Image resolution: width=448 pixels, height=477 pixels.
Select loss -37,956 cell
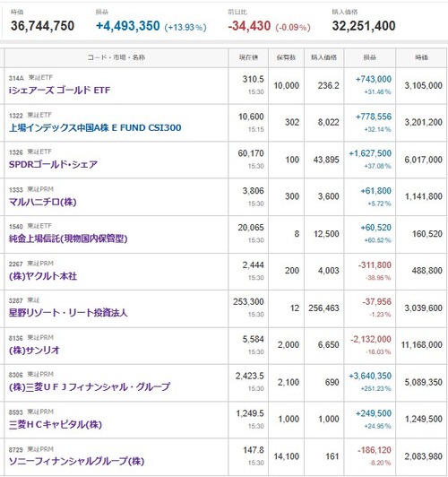tap(377, 302)
